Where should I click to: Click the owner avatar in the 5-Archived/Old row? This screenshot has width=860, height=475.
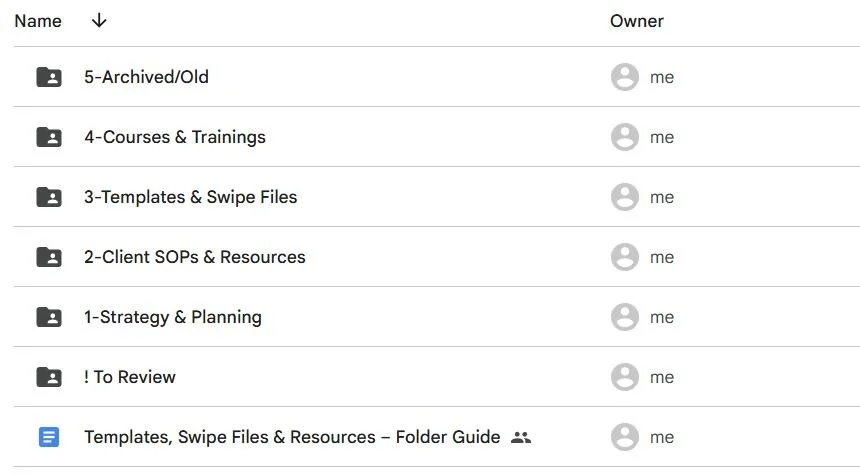point(625,77)
